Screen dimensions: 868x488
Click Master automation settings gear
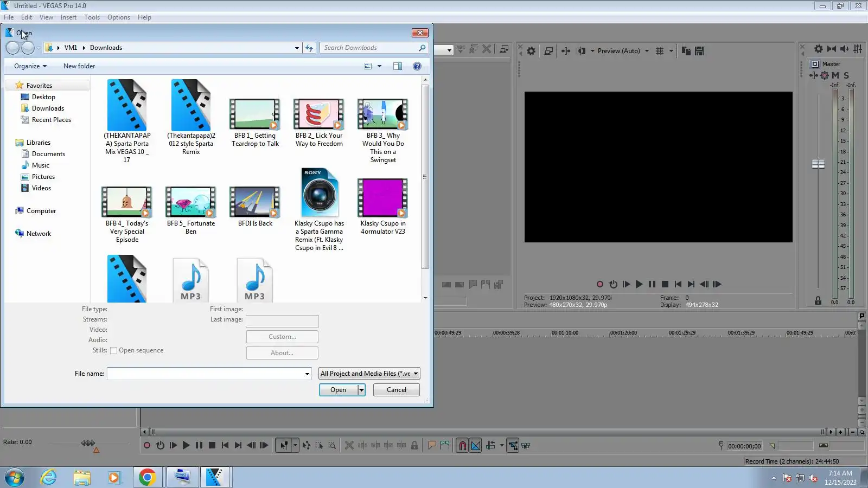pyautogui.click(x=825, y=75)
